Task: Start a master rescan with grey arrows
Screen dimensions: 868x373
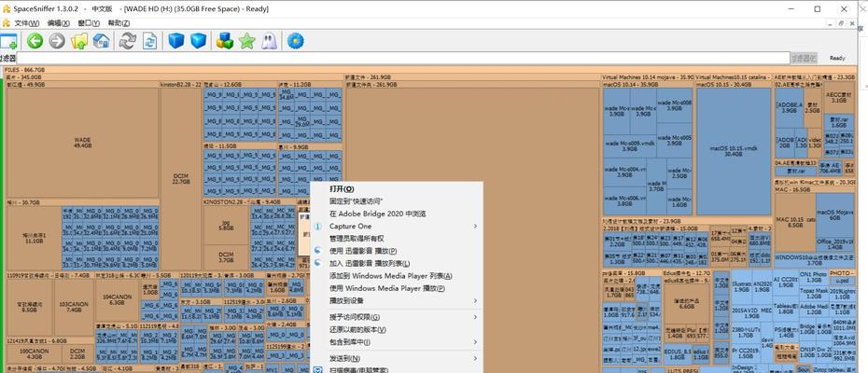Action: (128, 40)
